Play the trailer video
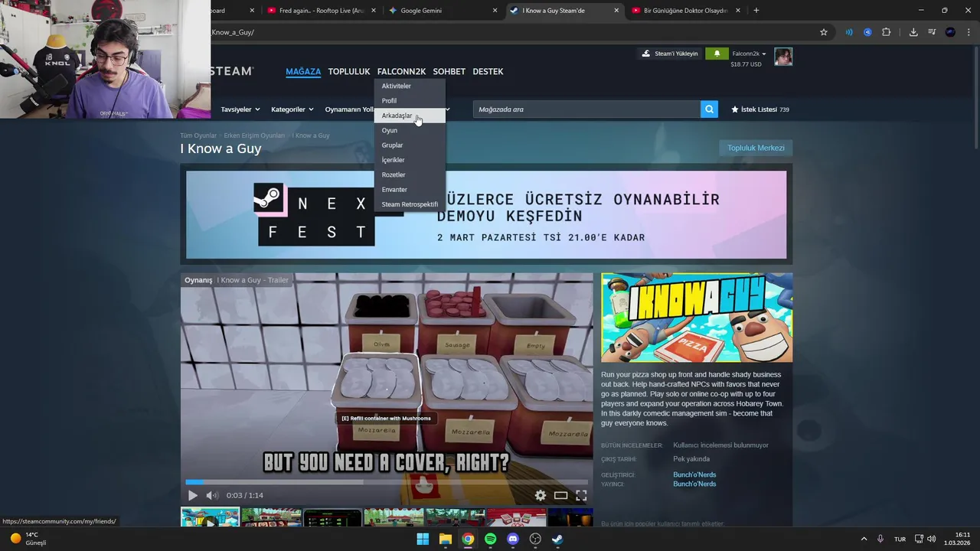 (x=193, y=495)
